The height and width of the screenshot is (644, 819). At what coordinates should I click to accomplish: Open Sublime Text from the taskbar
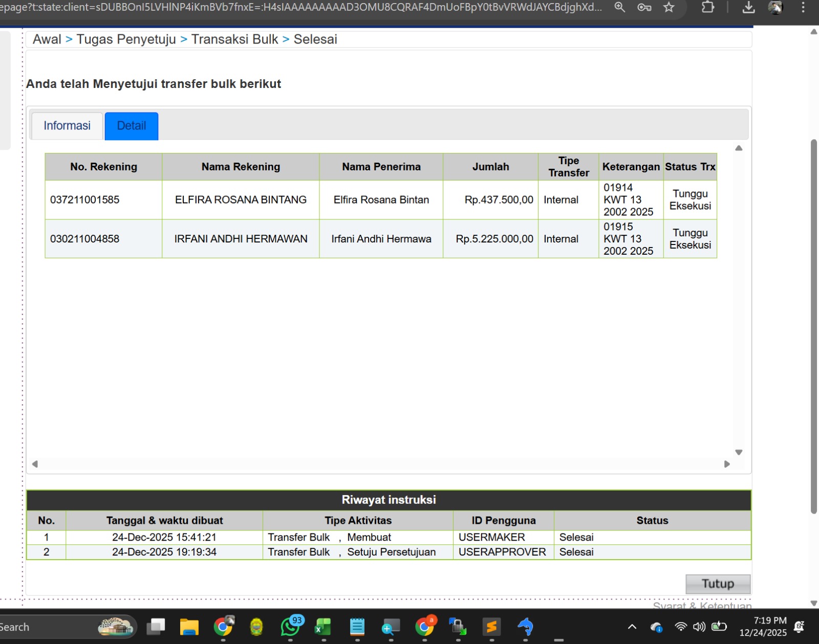coord(492,627)
